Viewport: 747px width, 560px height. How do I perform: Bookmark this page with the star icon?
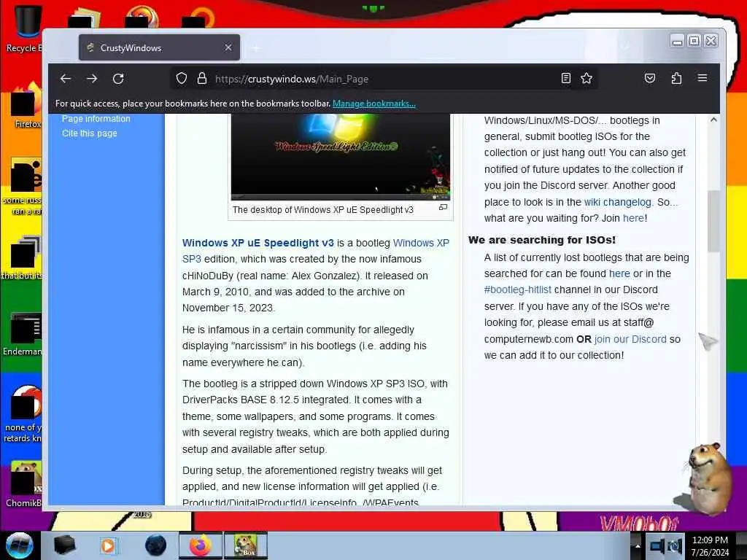pyautogui.click(x=587, y=78)
